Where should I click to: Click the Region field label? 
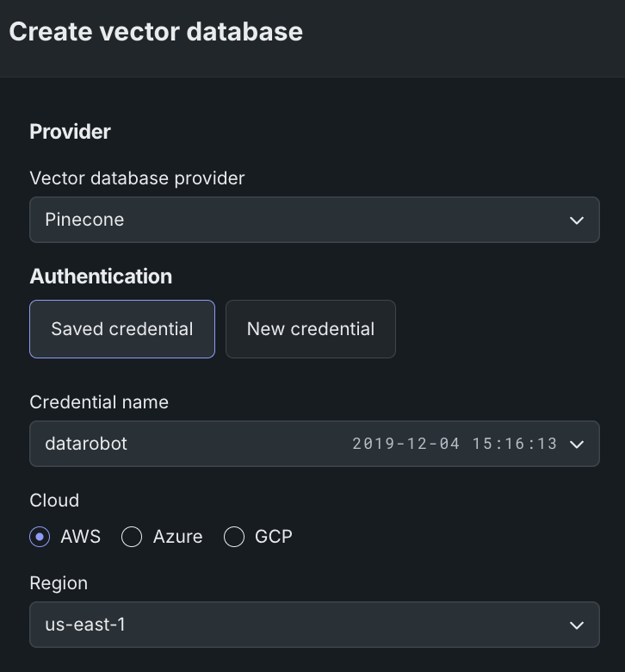coord(59,583)
